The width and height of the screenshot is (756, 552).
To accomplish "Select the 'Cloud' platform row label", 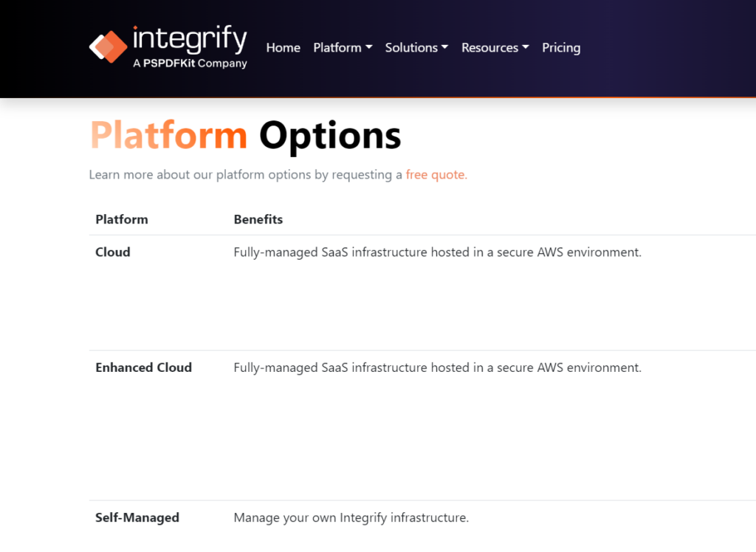I will [113, 252].
